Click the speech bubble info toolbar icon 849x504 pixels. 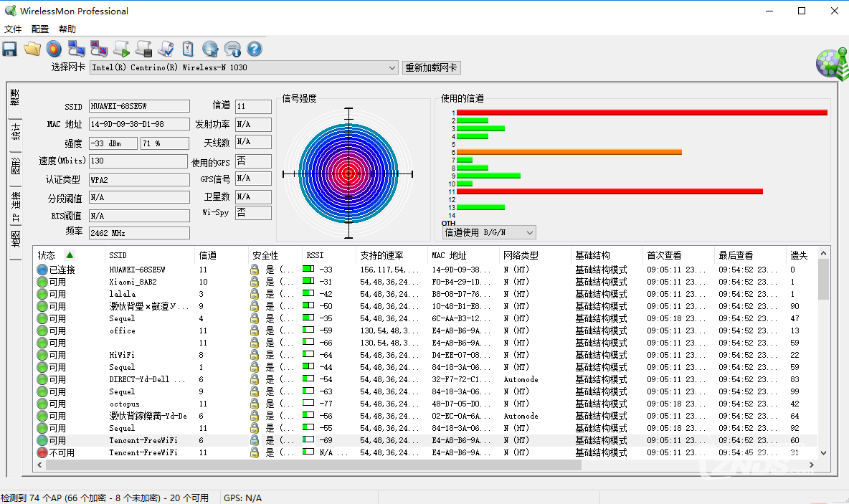(232, 49)
